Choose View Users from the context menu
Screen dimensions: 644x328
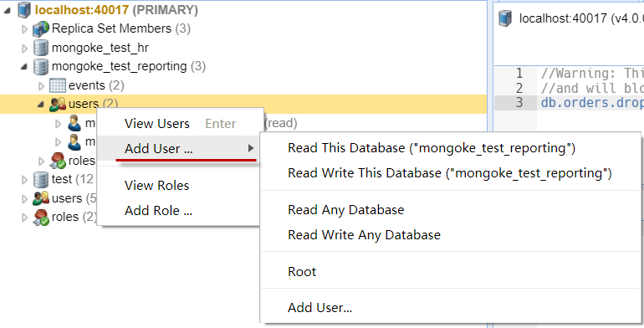180,123
